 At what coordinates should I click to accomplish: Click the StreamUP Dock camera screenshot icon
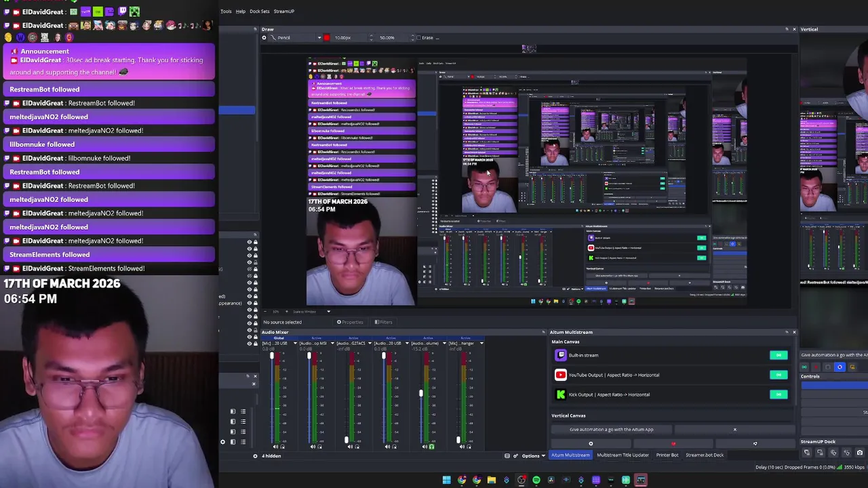860,452
